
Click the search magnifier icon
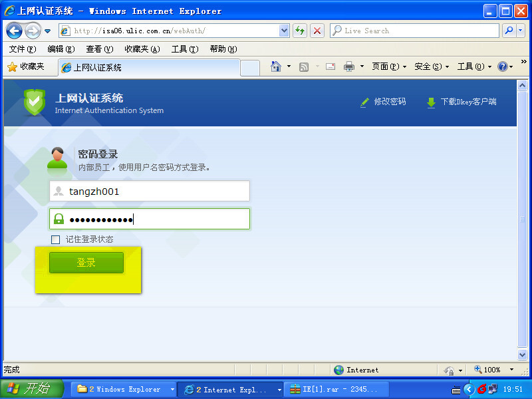click(509, 31)
